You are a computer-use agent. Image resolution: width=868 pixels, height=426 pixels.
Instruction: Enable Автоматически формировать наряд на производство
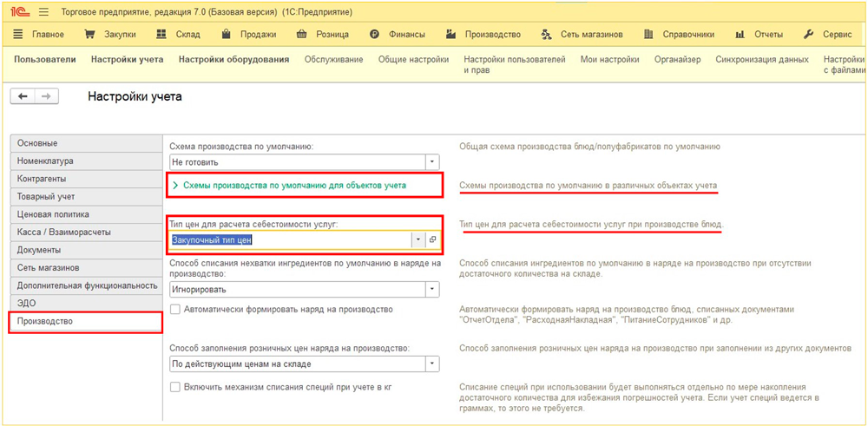click(175, 310)
